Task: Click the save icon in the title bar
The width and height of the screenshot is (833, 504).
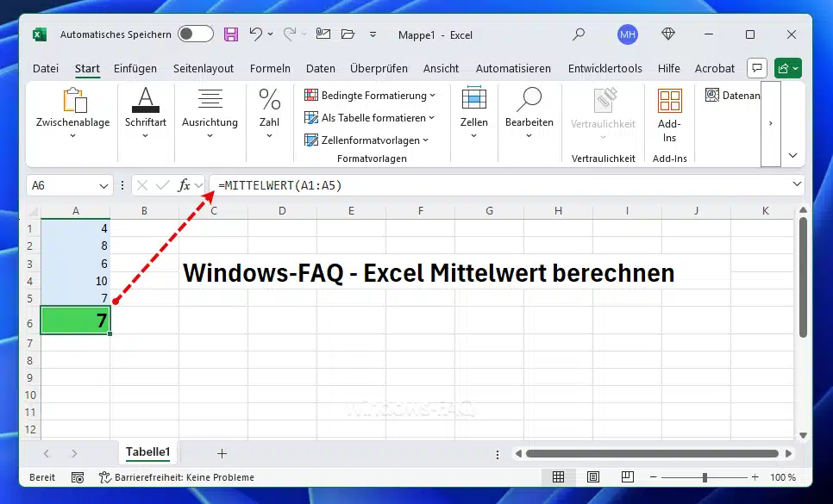Action: 231,34
